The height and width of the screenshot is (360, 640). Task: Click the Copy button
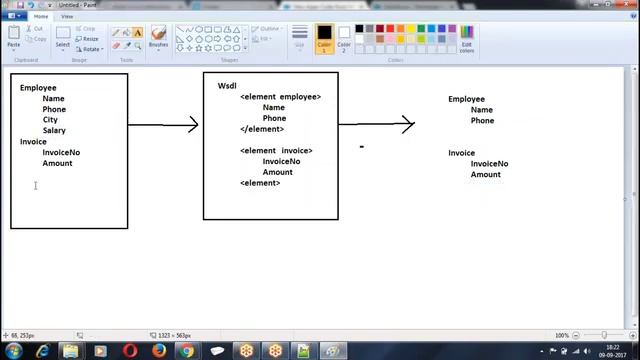point(36,39)
